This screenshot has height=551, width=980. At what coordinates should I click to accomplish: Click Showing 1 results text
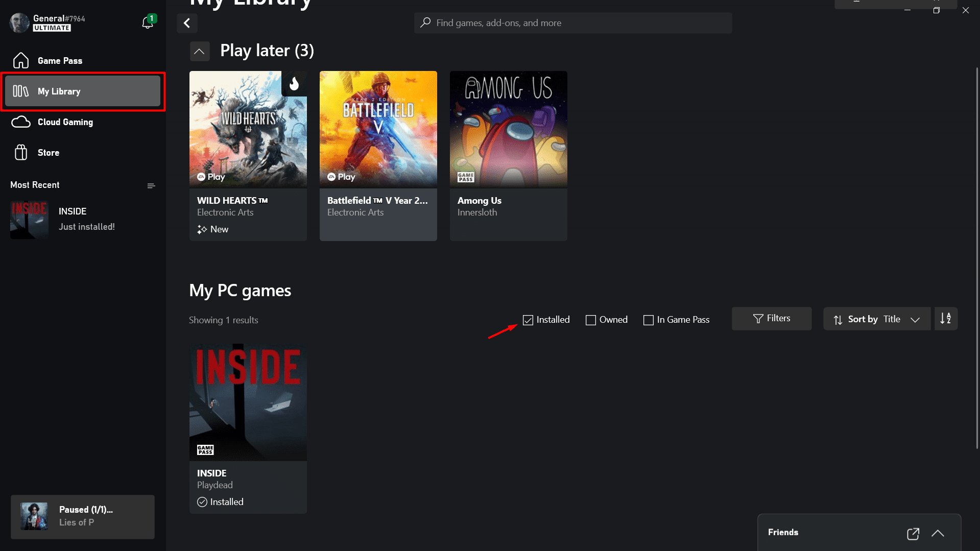click(x=224, y=320)
